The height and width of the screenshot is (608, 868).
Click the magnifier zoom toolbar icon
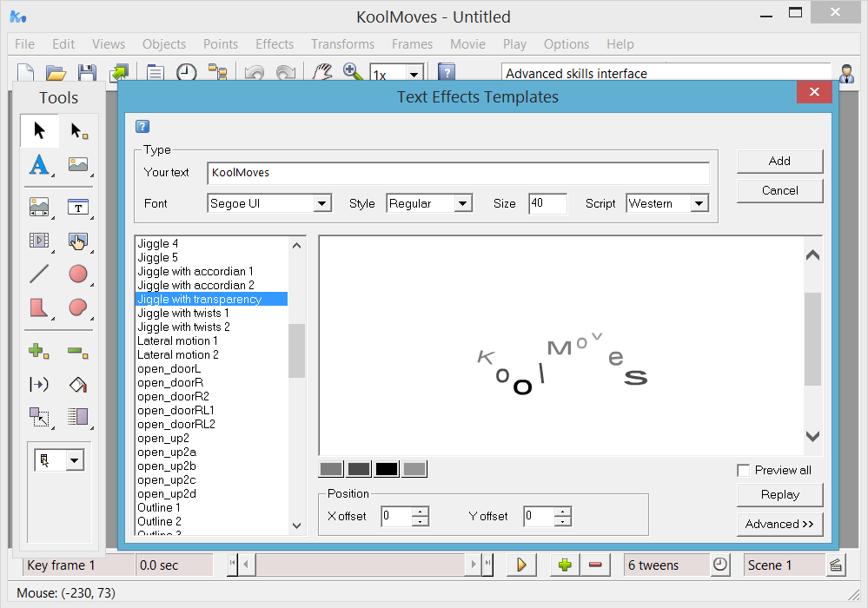353,72
